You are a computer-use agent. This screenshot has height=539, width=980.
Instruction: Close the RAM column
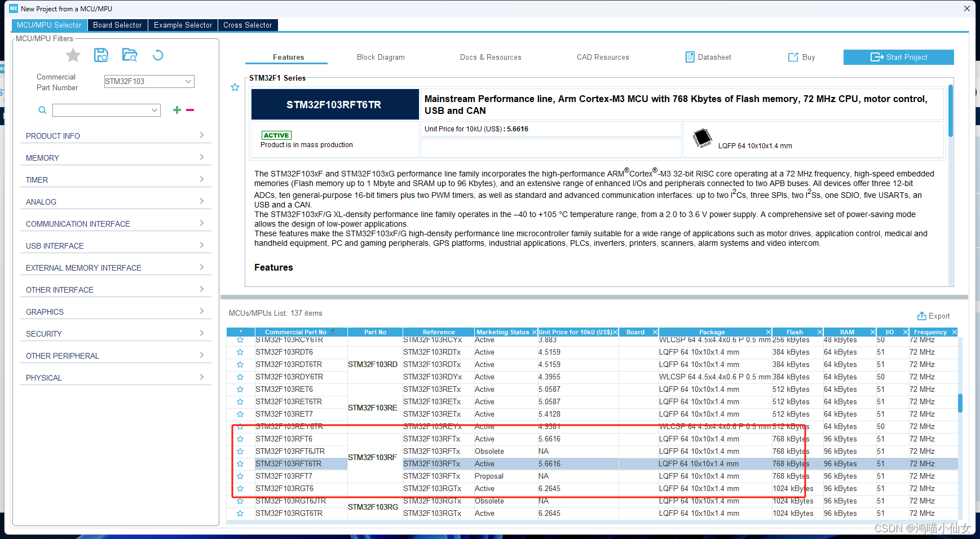point(872,332)
